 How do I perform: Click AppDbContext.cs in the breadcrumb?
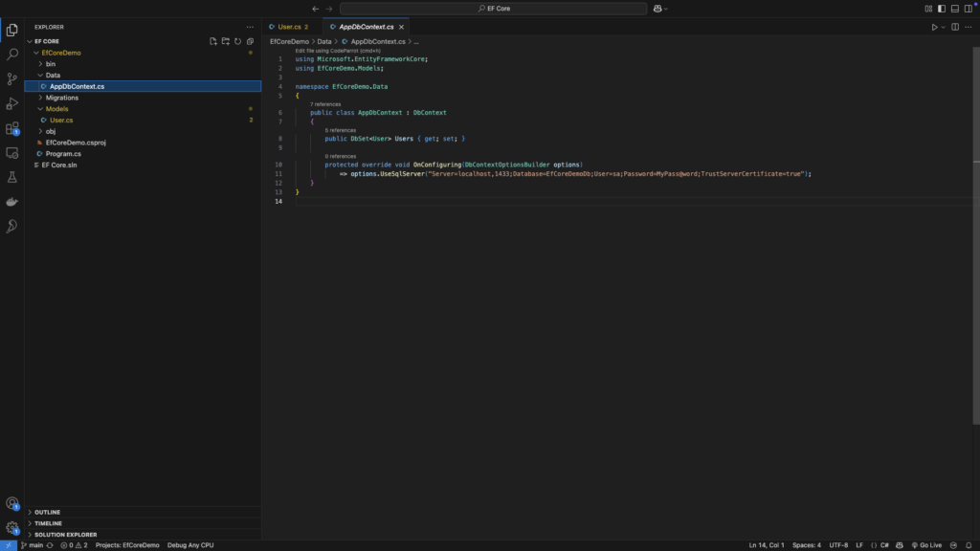tap(377, 42)
